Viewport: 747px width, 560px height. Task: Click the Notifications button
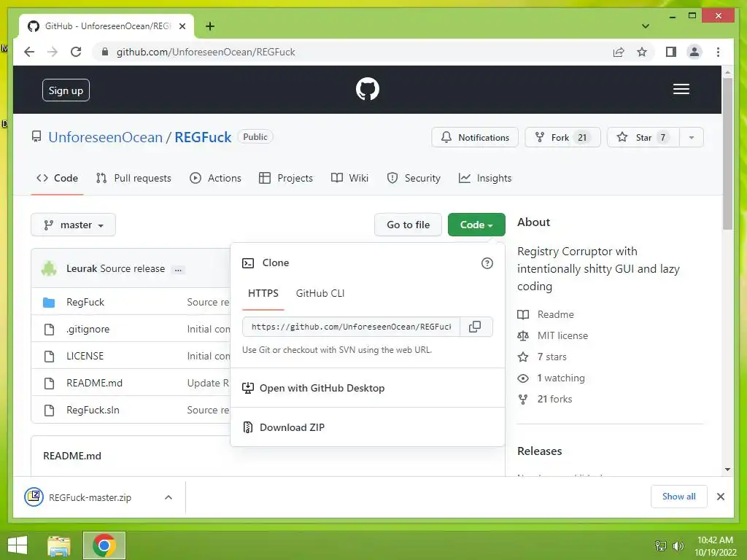point(475,138)
